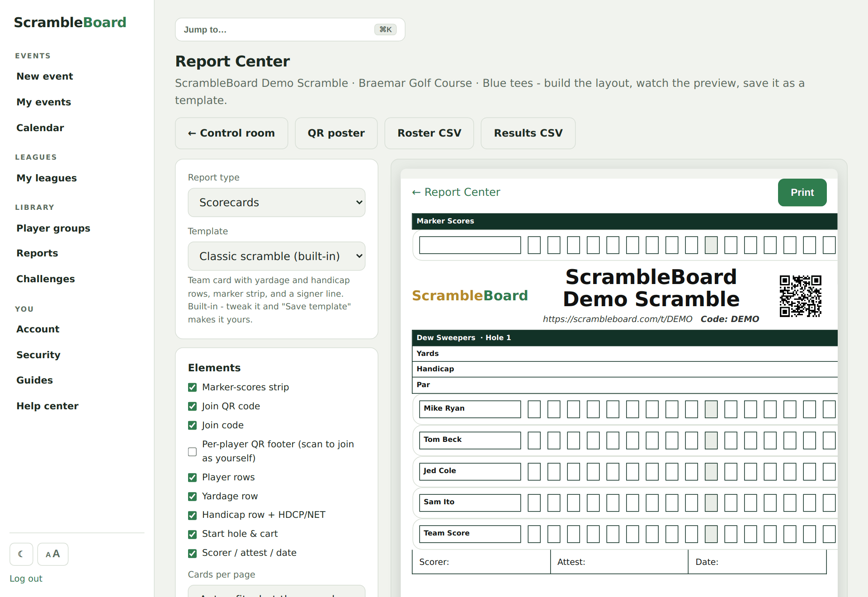Click the green Print button

tap(802, 193)
